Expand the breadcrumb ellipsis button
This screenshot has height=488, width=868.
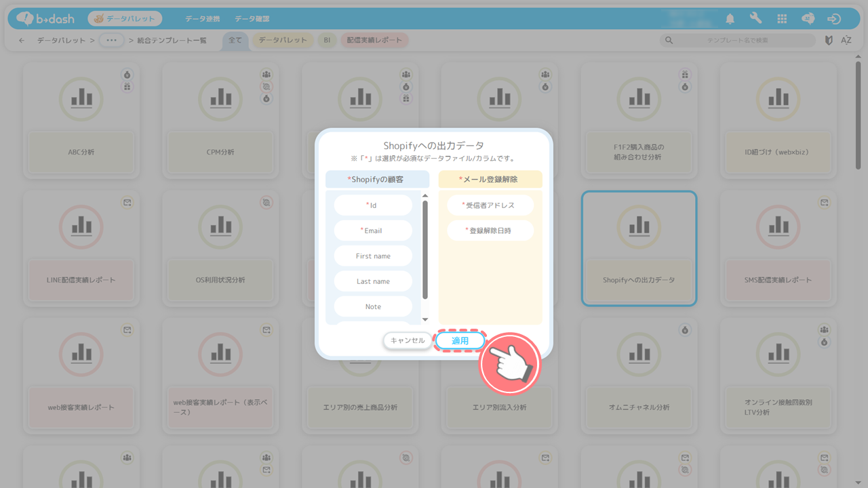click(112, 41)
